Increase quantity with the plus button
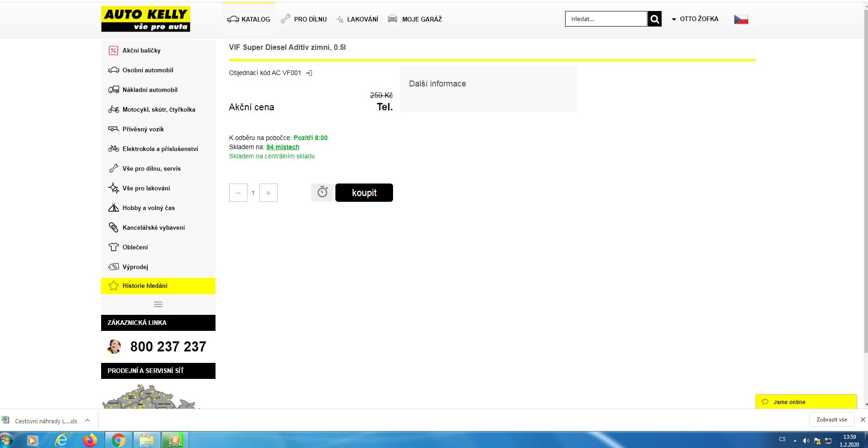Image resolution: width=868 pixels, height=448 pixels. click(269, 193)
